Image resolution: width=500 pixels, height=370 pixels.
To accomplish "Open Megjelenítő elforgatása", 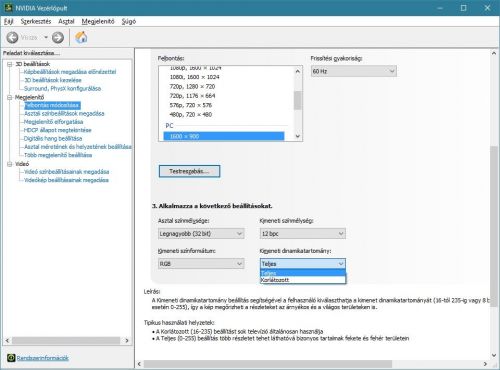I will coord(53,122).
